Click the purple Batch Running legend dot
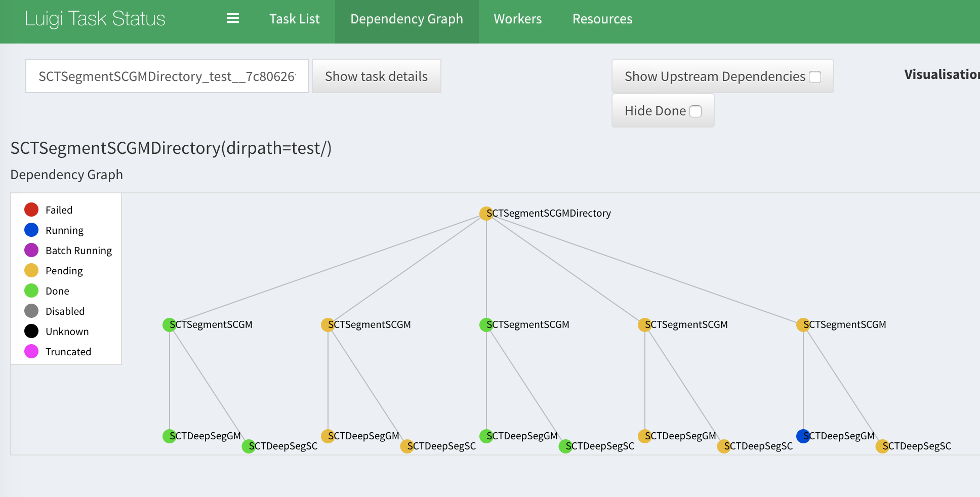Screen dimensions: 980x497 point(31,250)
